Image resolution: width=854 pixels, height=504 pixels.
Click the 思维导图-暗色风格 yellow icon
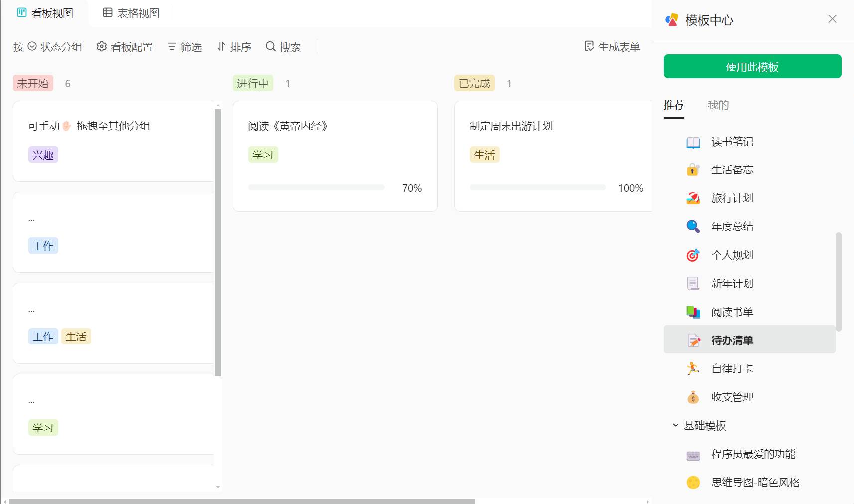[x=693, y=483]
